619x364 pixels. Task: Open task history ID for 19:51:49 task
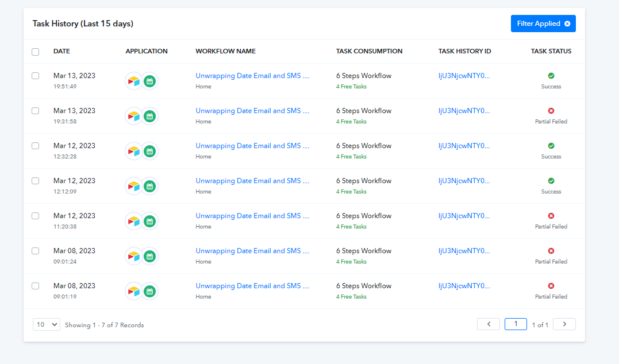(x=464, y=76)
